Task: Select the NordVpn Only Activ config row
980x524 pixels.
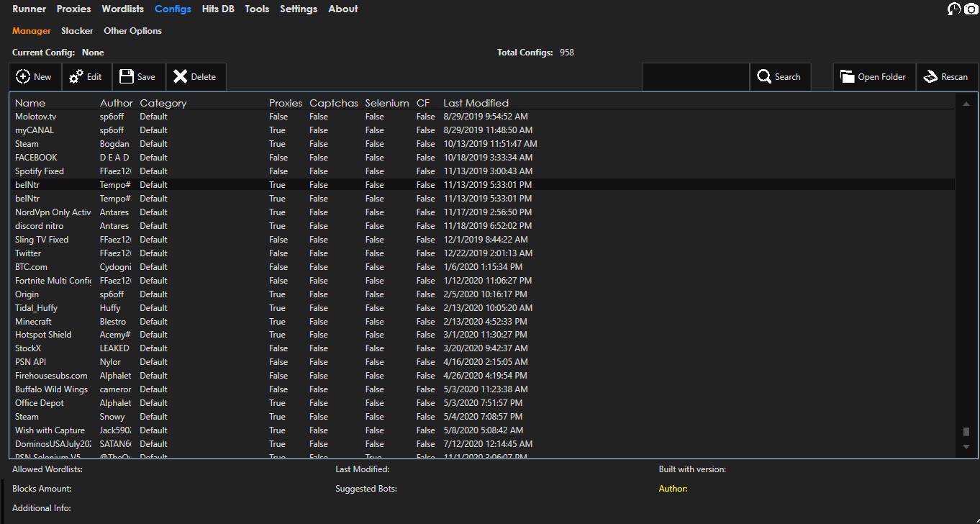Action: (482, 212)
